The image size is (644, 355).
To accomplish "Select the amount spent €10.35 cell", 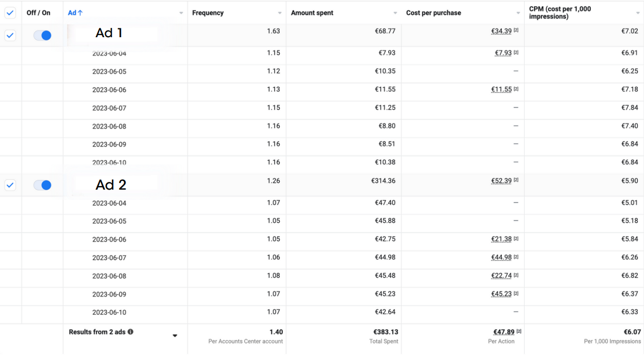I will coord(385,71).
